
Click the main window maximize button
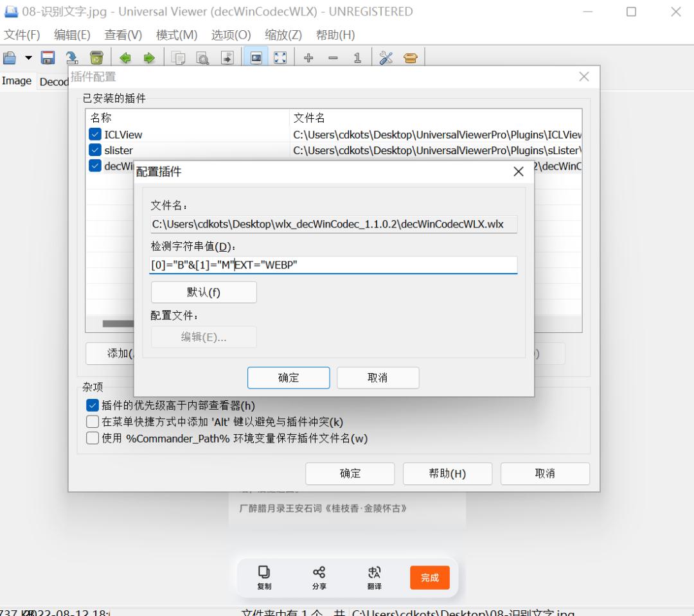pos(631,12)
